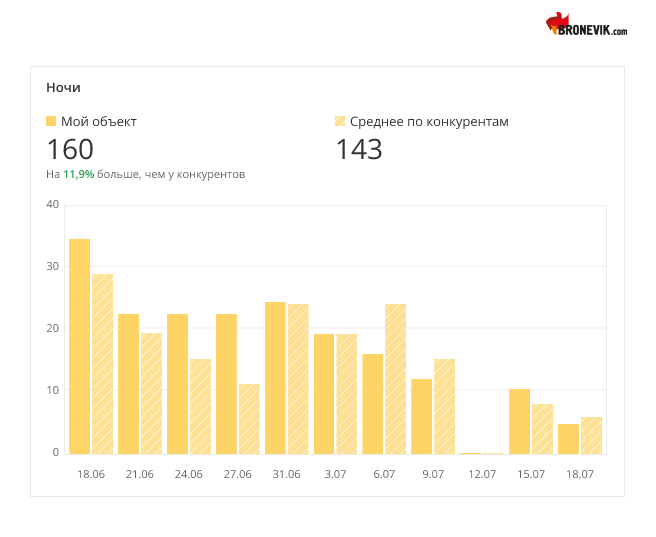
Task: Click the solid bar for 27.06
Action: pyautogui.click(x=226, y=384)
